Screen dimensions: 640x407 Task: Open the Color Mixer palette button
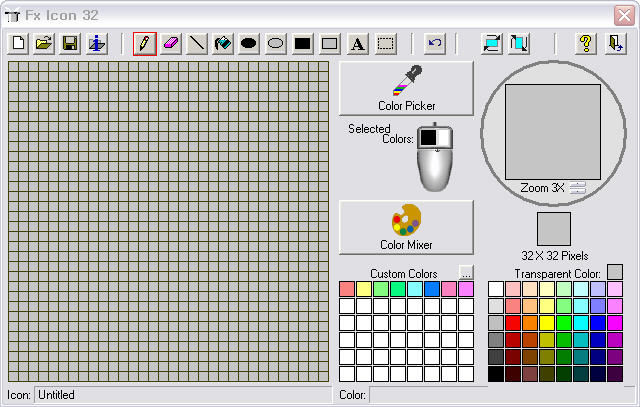point(407,227)
